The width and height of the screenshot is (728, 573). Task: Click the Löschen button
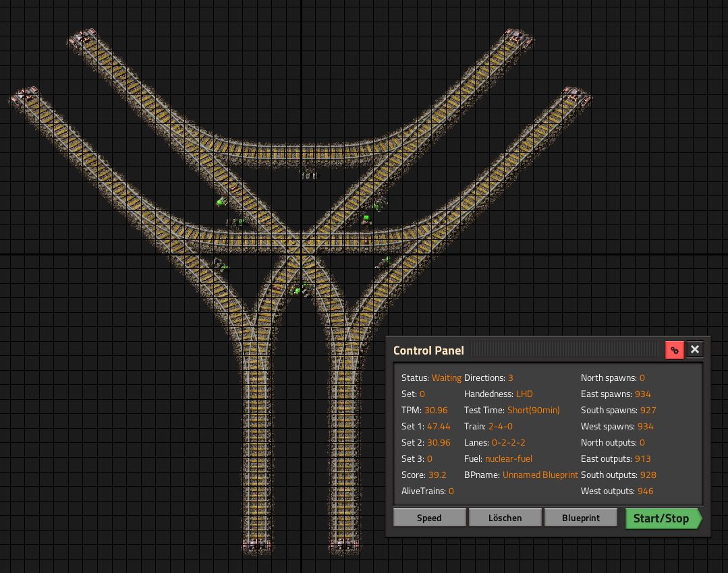pyautogui.click(x=505, y=518)
